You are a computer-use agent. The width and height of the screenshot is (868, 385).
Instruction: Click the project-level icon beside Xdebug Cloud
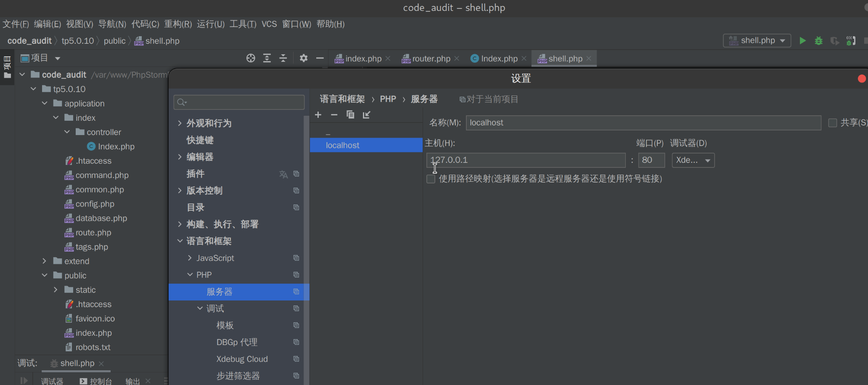click(296, 359)
